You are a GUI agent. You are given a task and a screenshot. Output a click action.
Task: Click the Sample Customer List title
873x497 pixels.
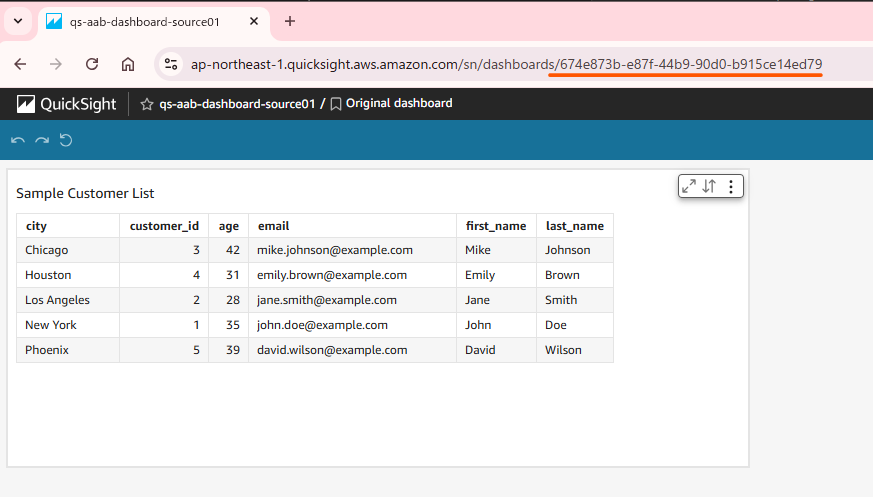(x=85, y=193)
